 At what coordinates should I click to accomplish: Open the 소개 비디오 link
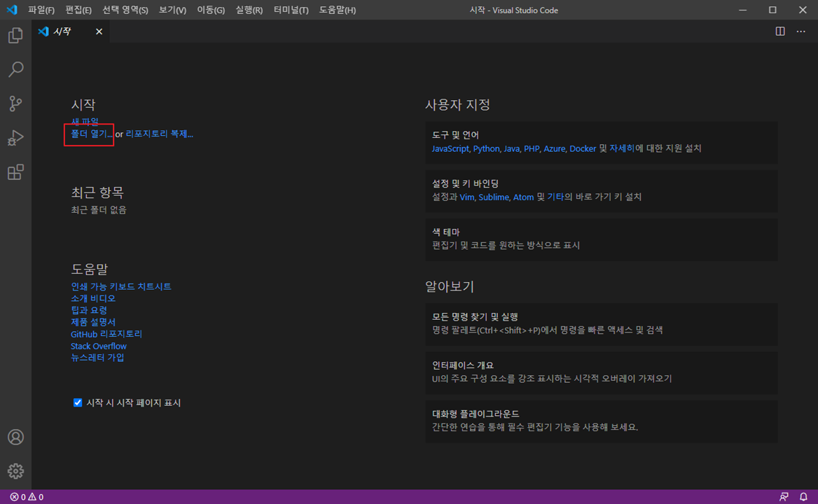[x=93, y=298]
